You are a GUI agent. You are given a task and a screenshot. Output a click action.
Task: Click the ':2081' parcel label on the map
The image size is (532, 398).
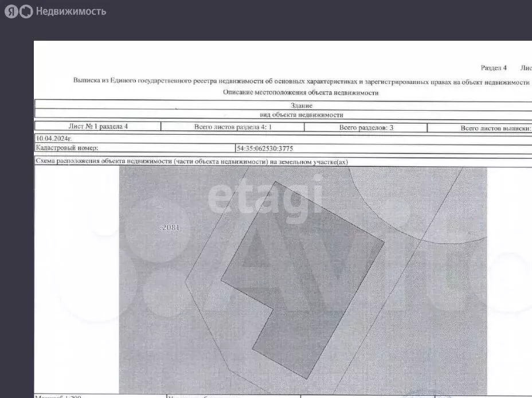point(170,227)
